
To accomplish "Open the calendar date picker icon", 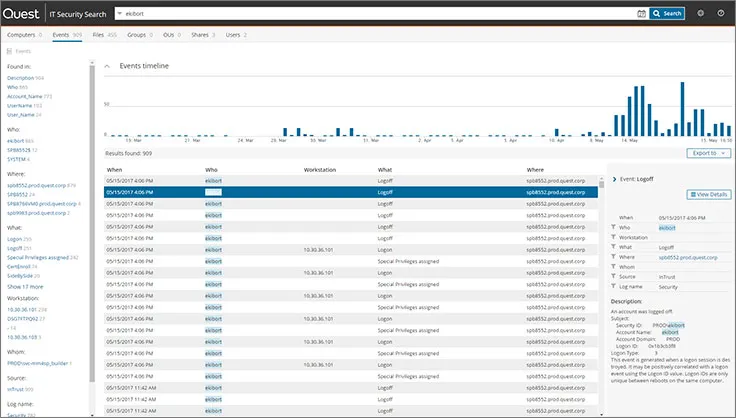I will click(x=641, y=13).
